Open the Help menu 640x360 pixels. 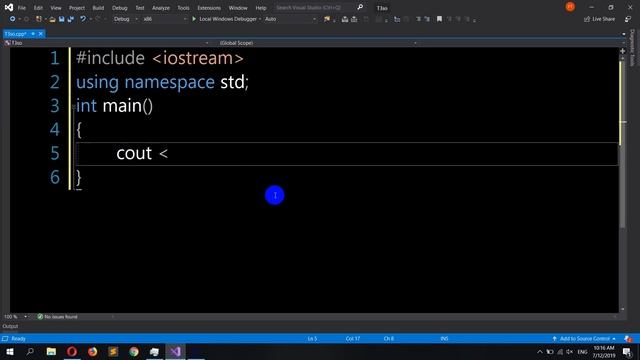(261, 8)
